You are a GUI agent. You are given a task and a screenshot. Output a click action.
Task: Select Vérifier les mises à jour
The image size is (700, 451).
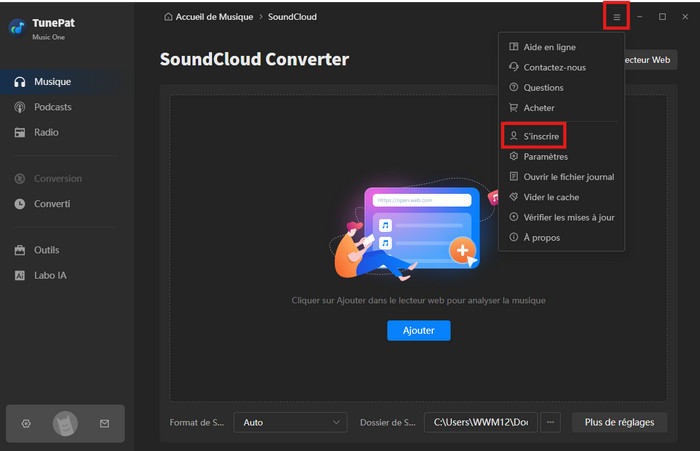[x=561, y=217]
